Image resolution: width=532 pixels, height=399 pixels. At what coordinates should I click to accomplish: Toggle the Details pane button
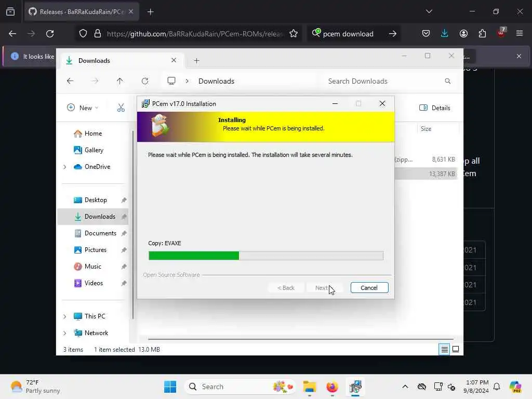(x=435, y=108)
